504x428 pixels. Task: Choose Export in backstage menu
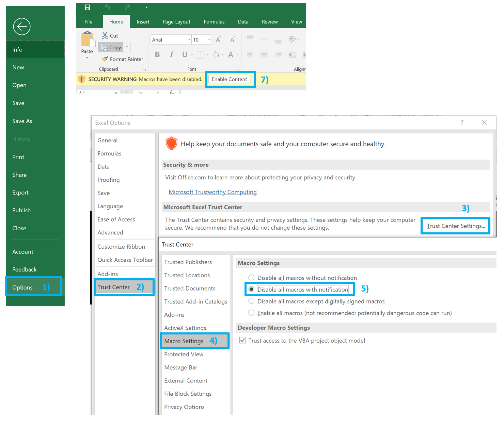(x=20, y=193)
